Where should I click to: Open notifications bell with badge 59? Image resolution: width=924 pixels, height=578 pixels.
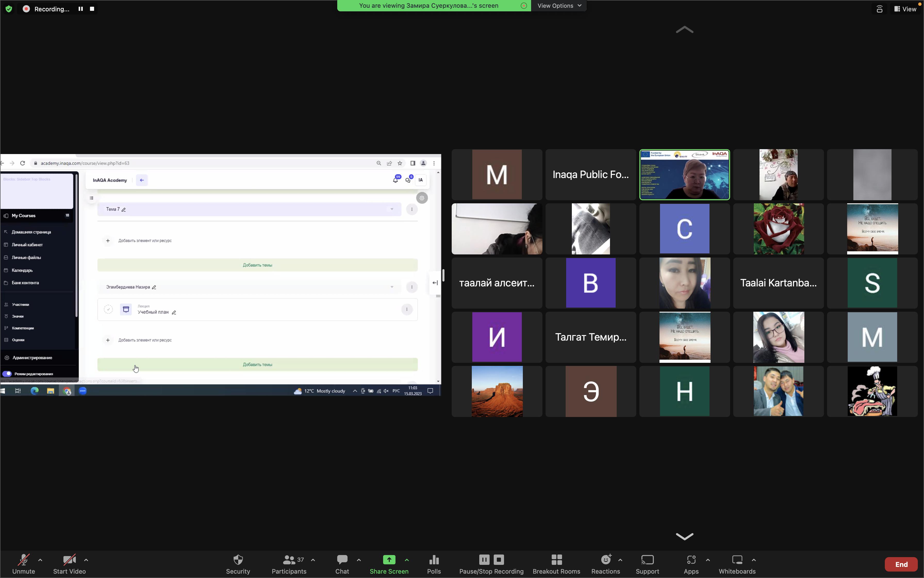pos(395,180)
